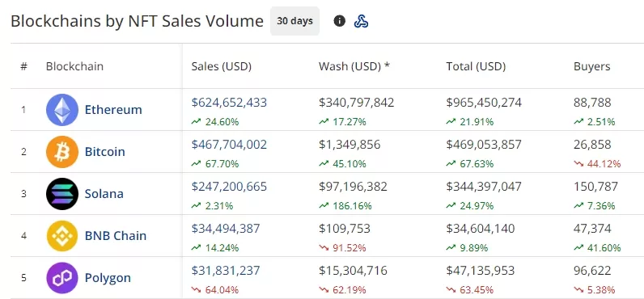
Task: Select Solana total $344,397,047
Action: tap(484, 187)
